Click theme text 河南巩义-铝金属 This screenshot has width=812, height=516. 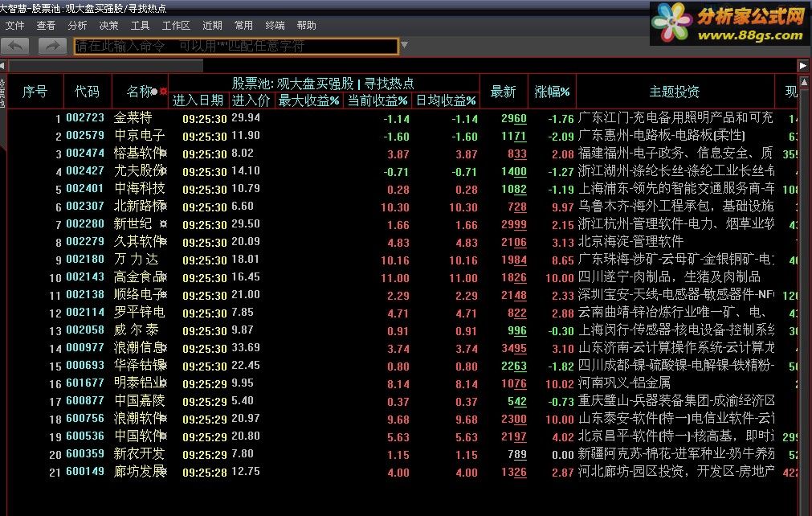[x=624, y=383]
